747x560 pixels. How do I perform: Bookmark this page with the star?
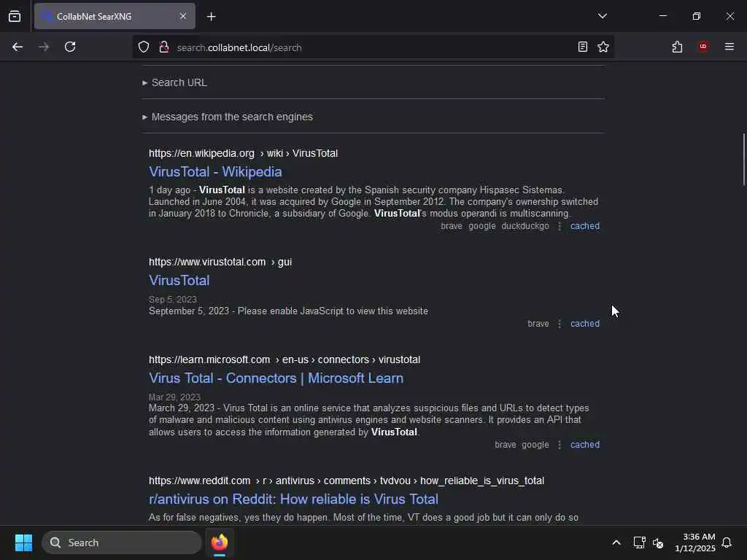(603, 47)
